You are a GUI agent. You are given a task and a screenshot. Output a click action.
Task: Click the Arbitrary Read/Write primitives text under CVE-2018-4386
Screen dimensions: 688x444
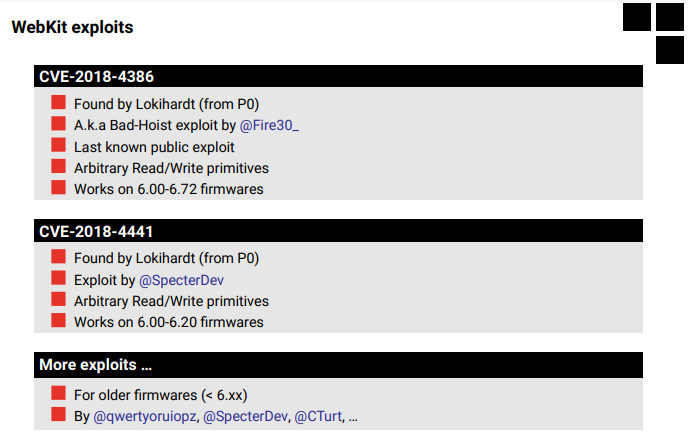coord(171,168)
